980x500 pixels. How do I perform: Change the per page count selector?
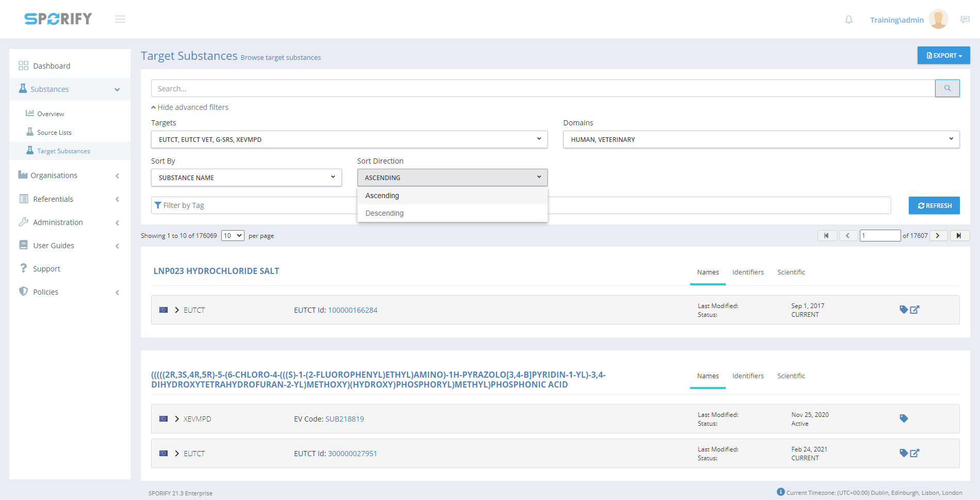tap(233, 236)
